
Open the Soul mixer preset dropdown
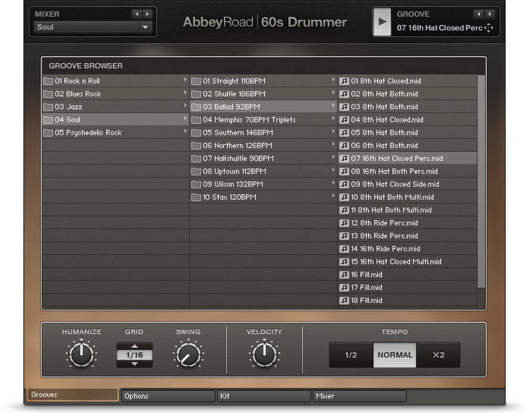point(93,27)
